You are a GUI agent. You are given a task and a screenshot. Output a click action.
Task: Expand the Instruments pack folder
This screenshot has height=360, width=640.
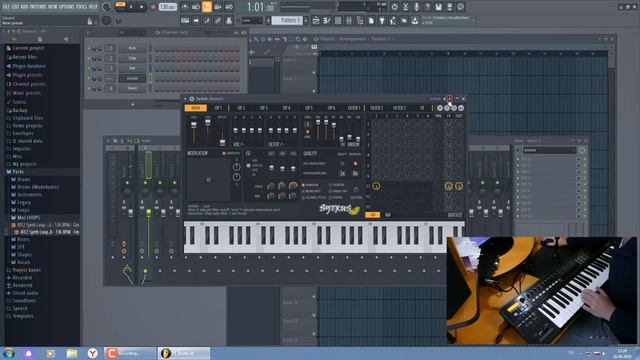point(29,195)
